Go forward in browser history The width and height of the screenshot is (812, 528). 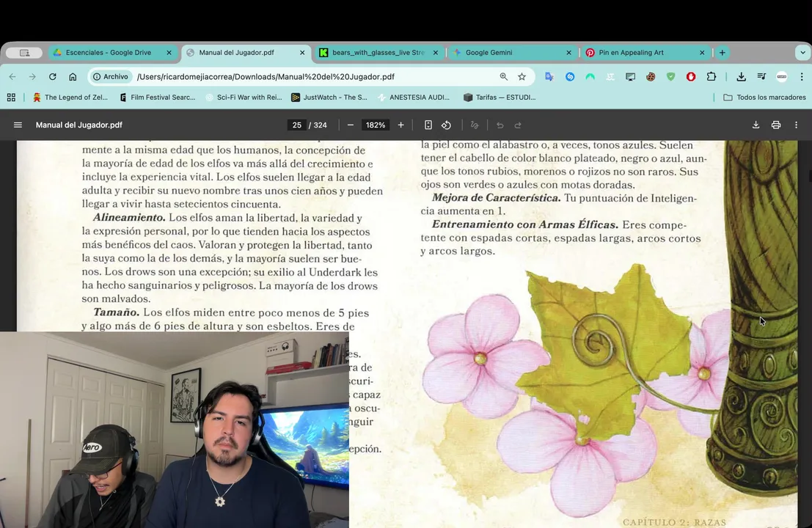point(32,76)
